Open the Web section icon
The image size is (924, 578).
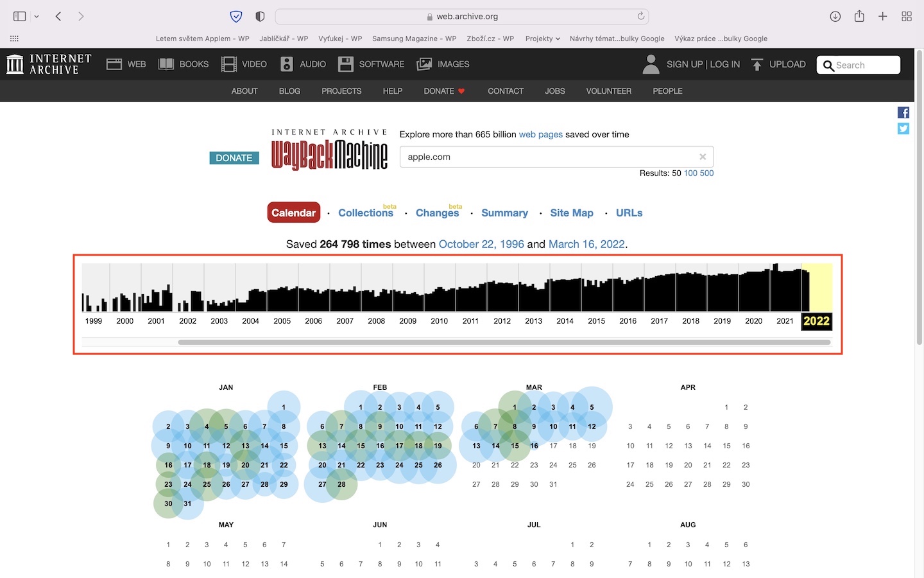(x=114, y=64)
